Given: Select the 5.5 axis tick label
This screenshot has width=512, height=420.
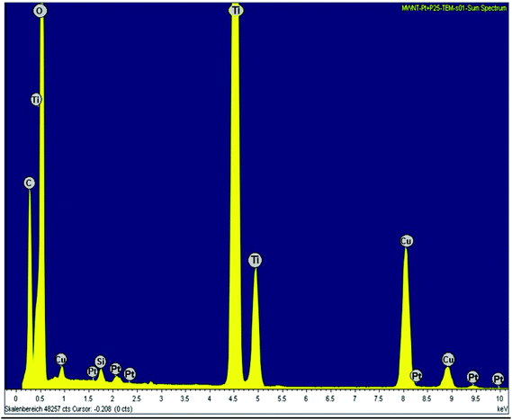Looking at the screenshot, I should coord(283,398).
